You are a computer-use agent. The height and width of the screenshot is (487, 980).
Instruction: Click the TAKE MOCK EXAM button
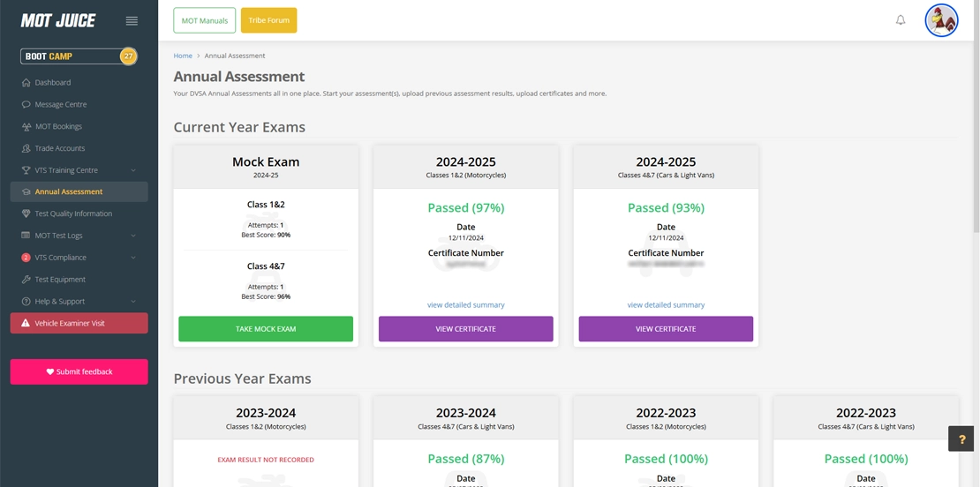click(x=266, y=329)
